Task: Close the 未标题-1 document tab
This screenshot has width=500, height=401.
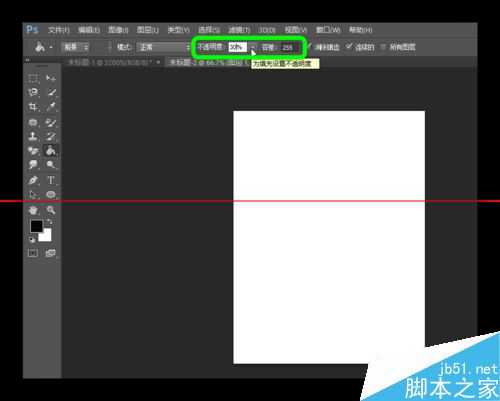Action: tap(158, 62)
